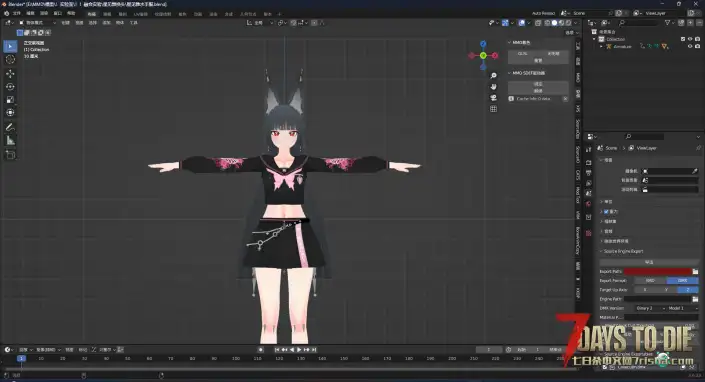Open the World properties tab icon
Viewport: 705px width, 382px height.
pos(589,204)
